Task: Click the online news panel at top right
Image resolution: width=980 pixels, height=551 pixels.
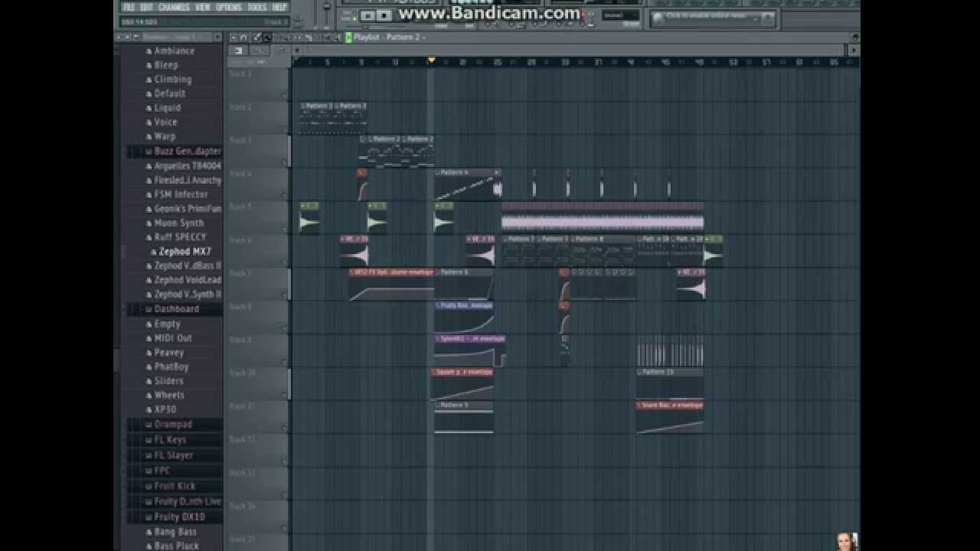Action: click(x=714, y=18)
